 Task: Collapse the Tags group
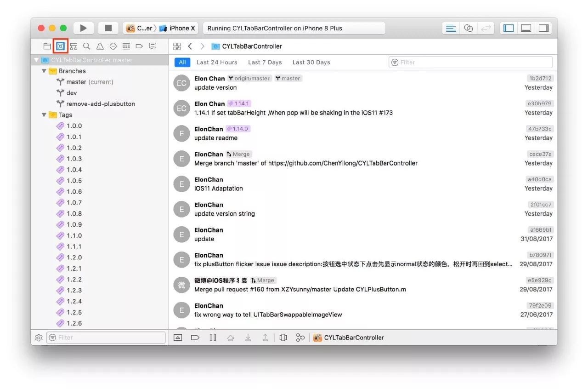(x=44, y=115)
